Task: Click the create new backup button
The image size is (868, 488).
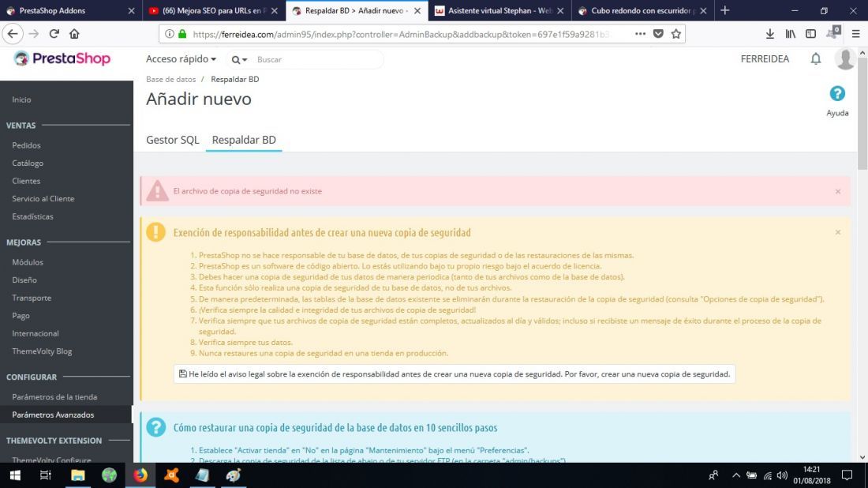Action: (x=455, y=374)
